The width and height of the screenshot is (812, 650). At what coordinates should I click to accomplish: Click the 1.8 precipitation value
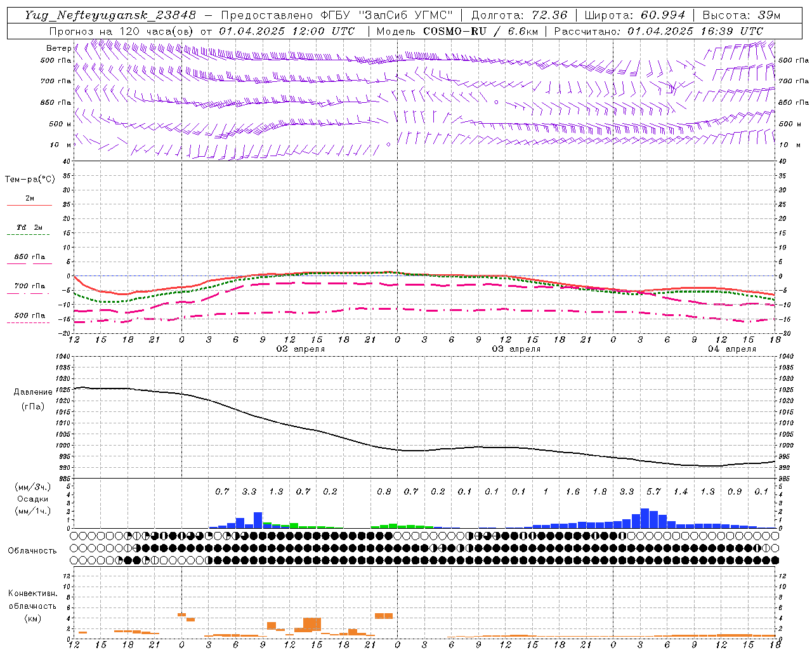pos(599,491)
